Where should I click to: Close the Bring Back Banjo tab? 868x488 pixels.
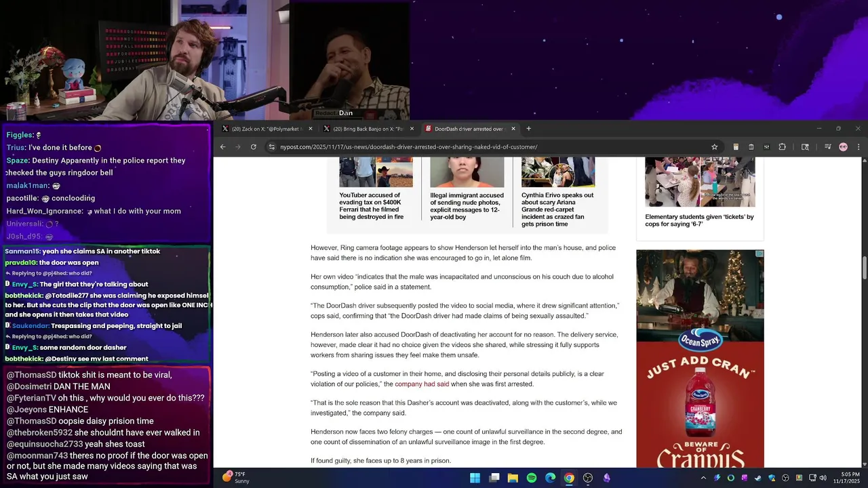pyautogui.click(x=412, y=129)
